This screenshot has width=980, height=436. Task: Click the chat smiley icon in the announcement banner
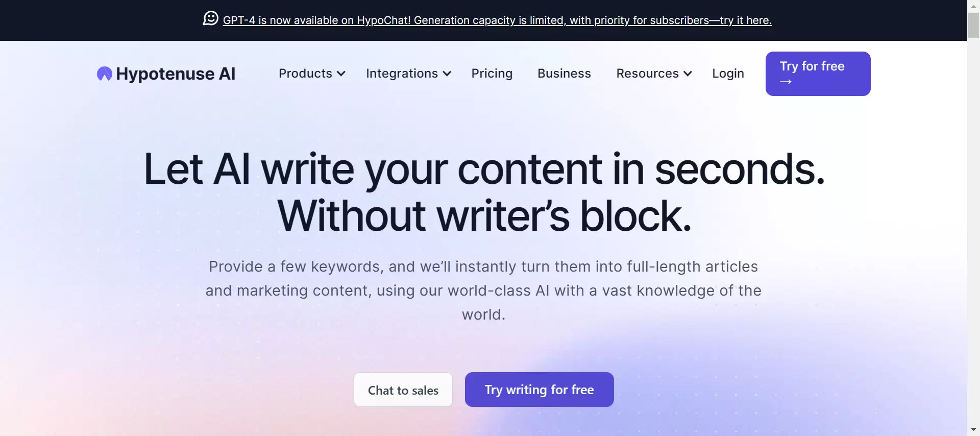[210, 18]
